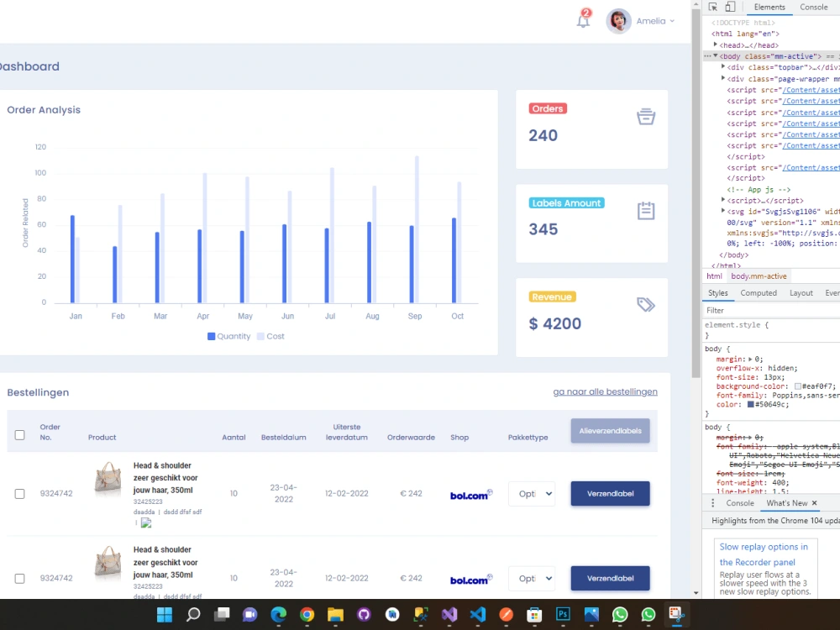Open the DevTools drawer three-dot menu
The image size is (840, 630).
712,503
